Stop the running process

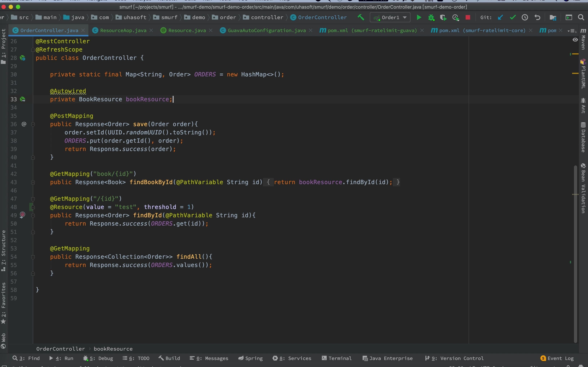tap(468, 17)
